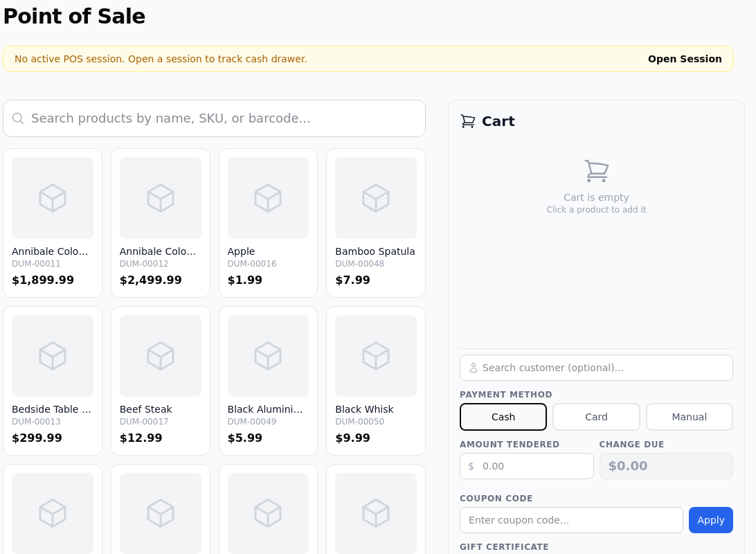756x554 pixels.
Task: Focus the customer search field
Action: tap(596, 368)
